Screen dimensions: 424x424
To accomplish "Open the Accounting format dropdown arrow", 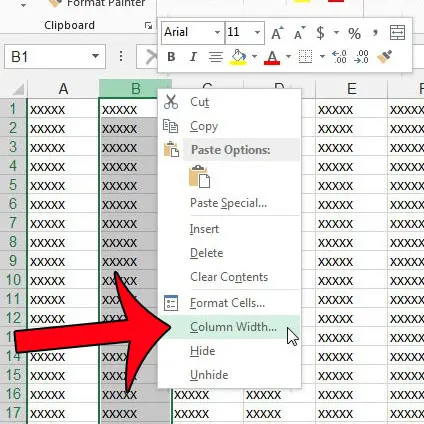I will [336, 33].
